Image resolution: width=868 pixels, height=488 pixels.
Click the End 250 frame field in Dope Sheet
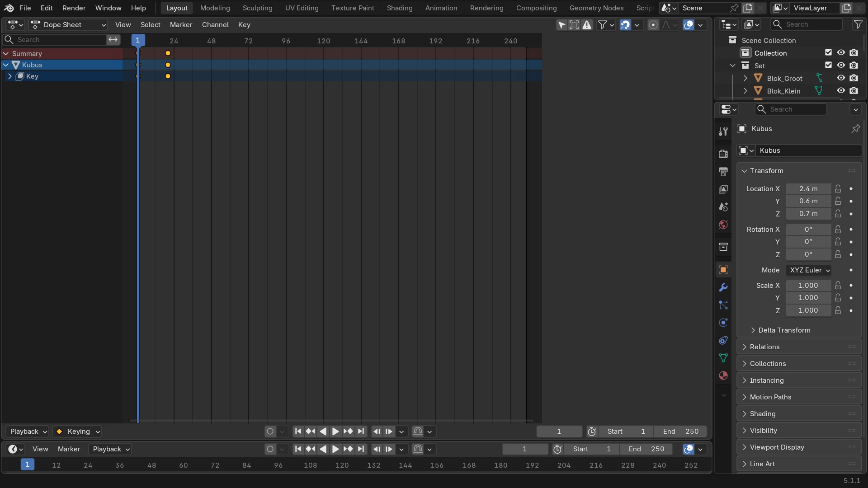tap(680, 432)
